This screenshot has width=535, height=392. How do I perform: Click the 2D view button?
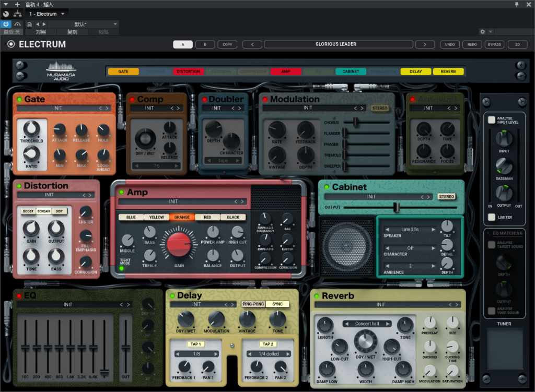click(517, 44)
